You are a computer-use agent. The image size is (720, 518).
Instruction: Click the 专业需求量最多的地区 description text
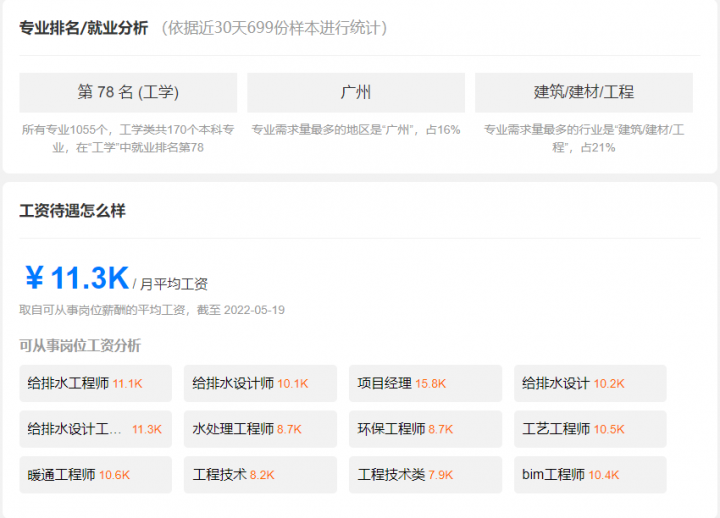pyautogui.click(x=356, y=130)
